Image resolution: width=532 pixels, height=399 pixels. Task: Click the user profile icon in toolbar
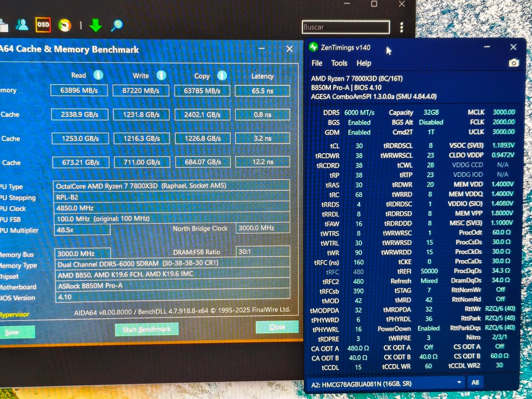coord(22,25)
